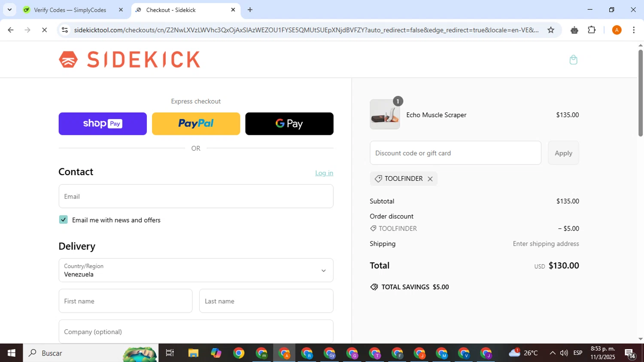Focus the Discount code or gift card field
644x362 pixels.
coord(456,153)
